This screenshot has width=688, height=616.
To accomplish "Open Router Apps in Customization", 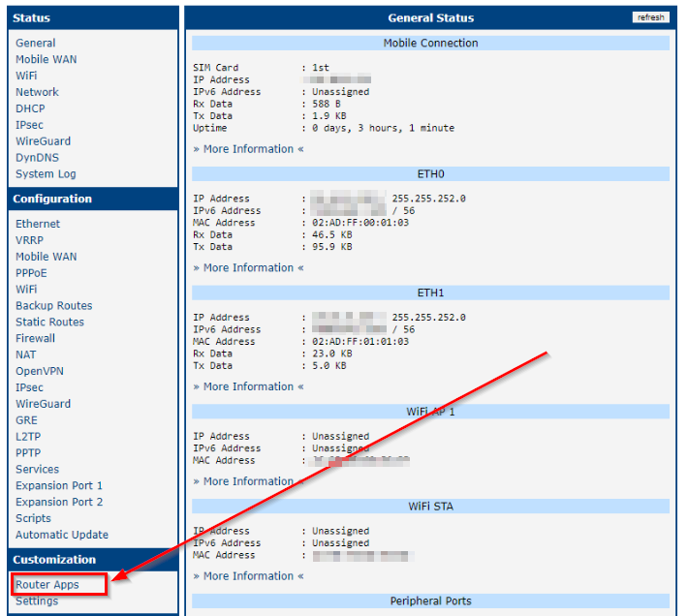I will click(x=47, y=585).
